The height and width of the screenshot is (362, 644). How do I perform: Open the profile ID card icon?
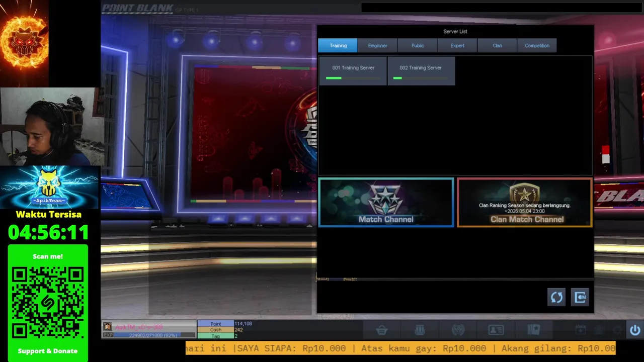click(496, 330)
